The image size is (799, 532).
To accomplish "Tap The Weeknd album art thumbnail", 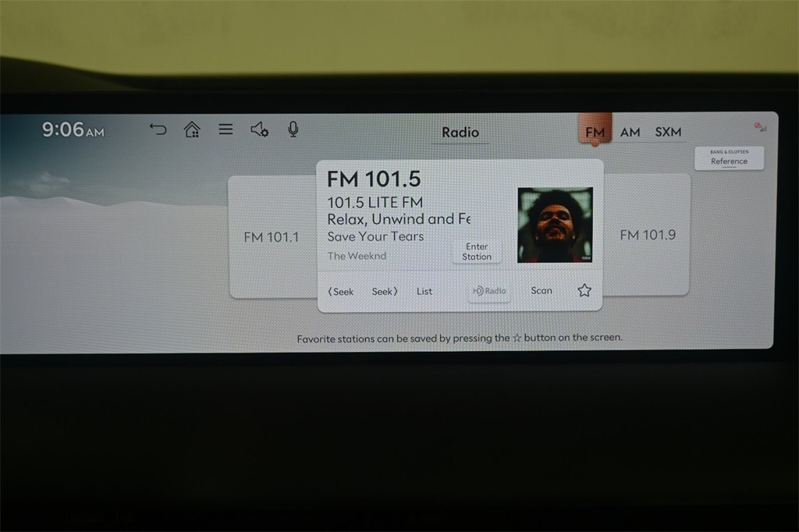I will [555, 225].
